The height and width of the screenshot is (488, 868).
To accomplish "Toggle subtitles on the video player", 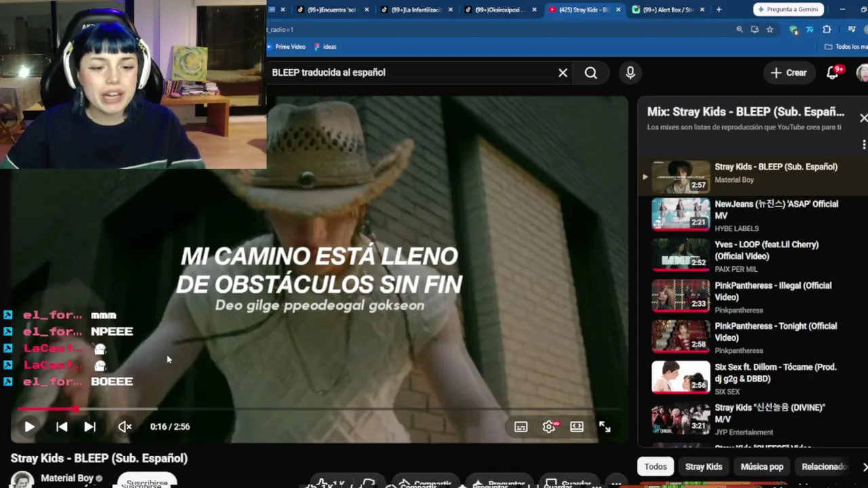I will [x=521, y=427].
